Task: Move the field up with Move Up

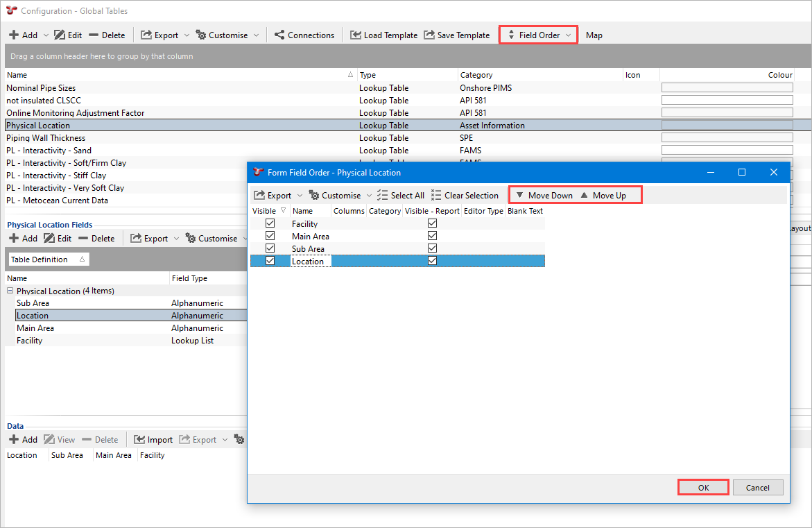Action: click(603, 195)
